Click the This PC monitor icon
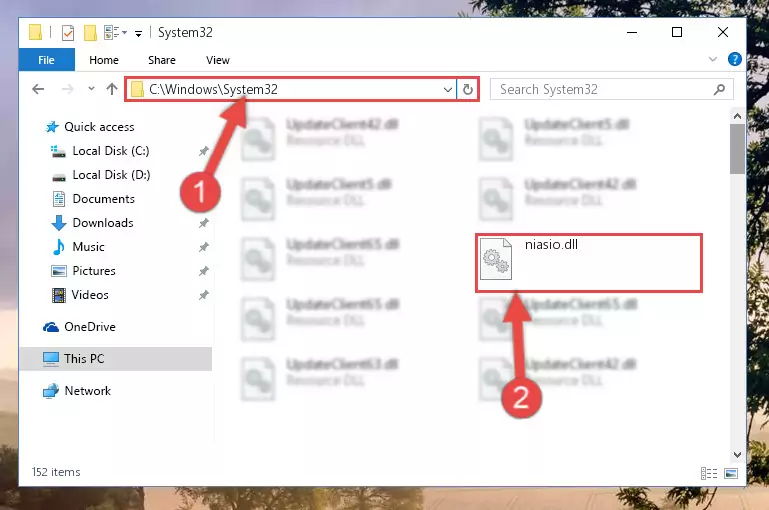Viewport: 769px width, 510px height. point(51,359)
